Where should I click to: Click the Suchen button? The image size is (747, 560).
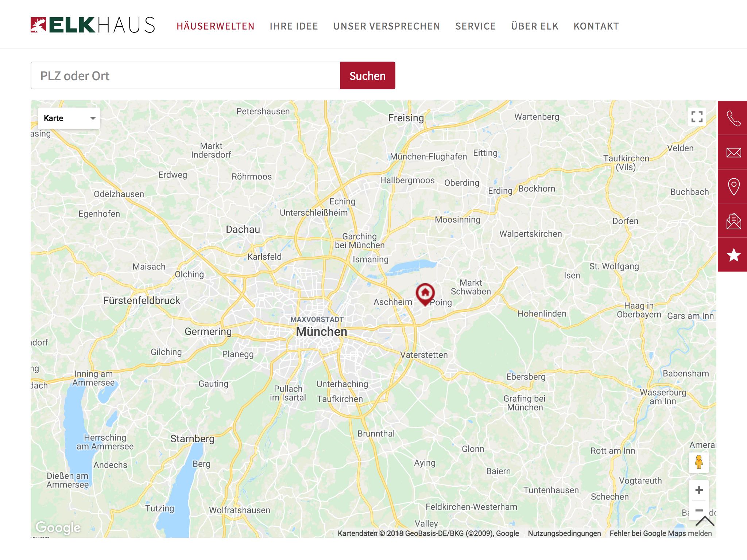click(367, 75)
